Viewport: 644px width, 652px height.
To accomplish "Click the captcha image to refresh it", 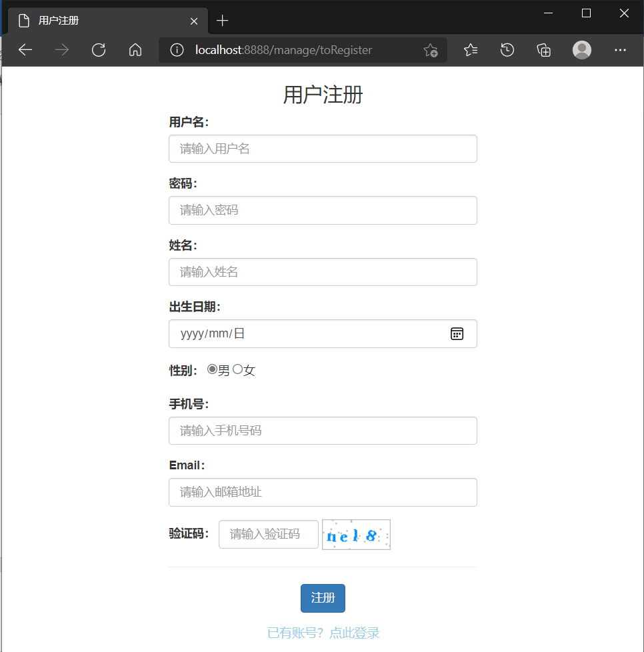I will point(355,534).
